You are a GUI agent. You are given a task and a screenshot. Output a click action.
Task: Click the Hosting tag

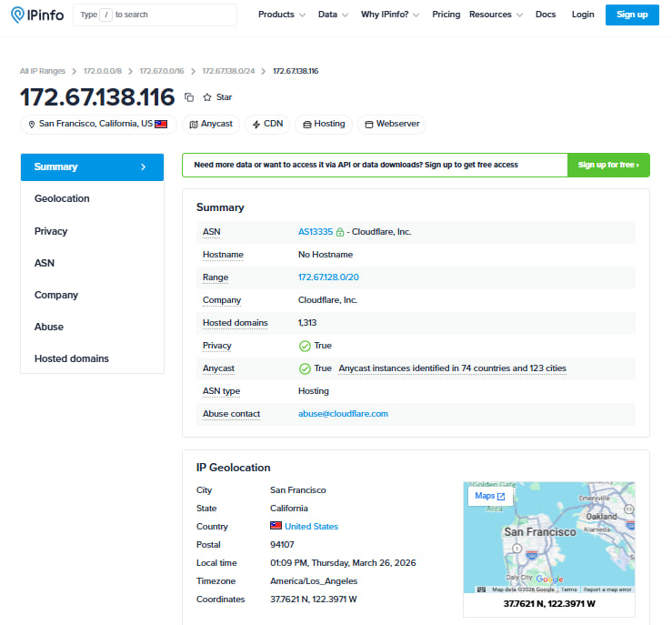[x=324, y=125]
